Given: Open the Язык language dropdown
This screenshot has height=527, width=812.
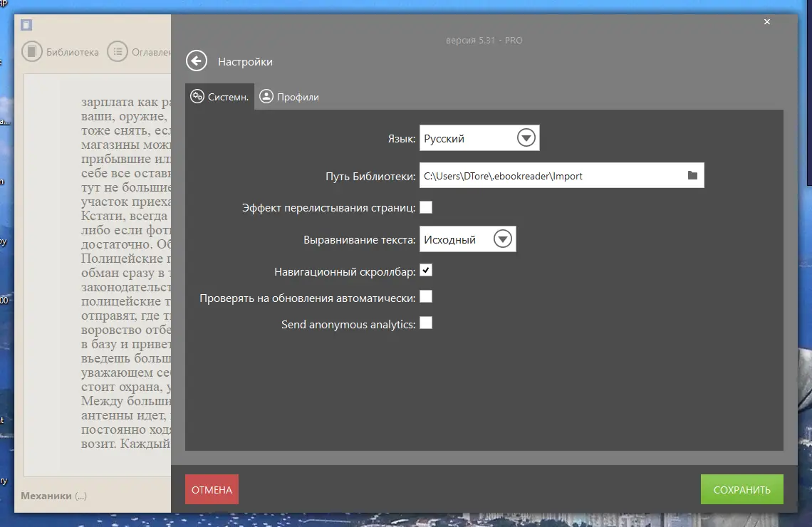Looking at the screenshot, I should pyautogui.click(x=479, y=137).
